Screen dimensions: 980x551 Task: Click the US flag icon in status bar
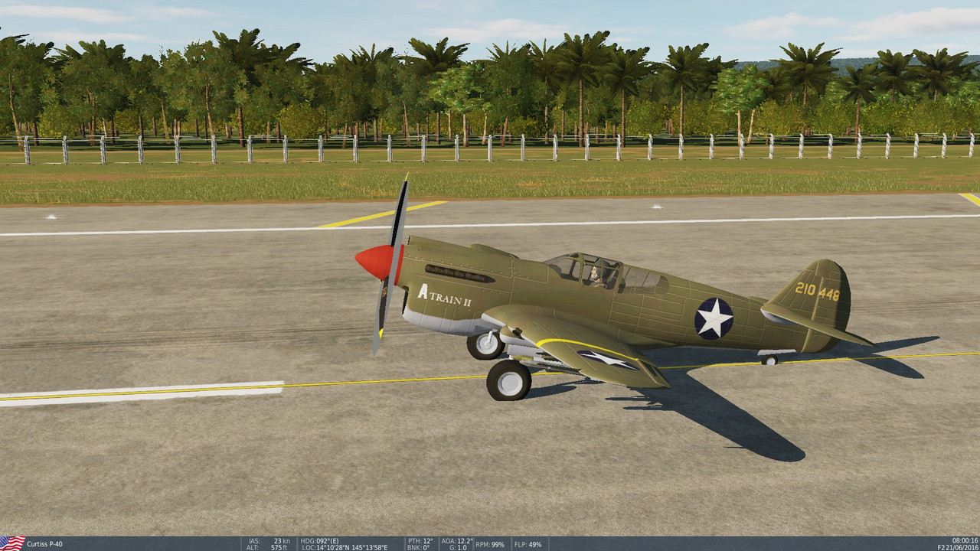pyautogui.click(x=12, y=543)
